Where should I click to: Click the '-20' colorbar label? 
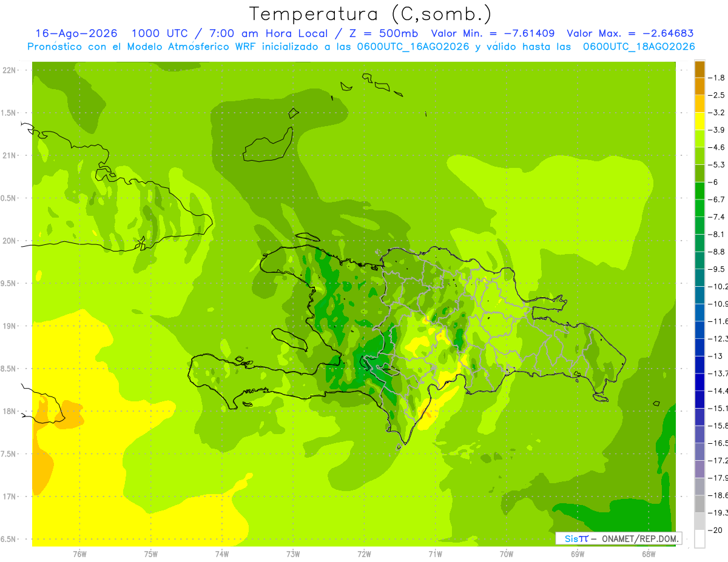tap(715, 530)
